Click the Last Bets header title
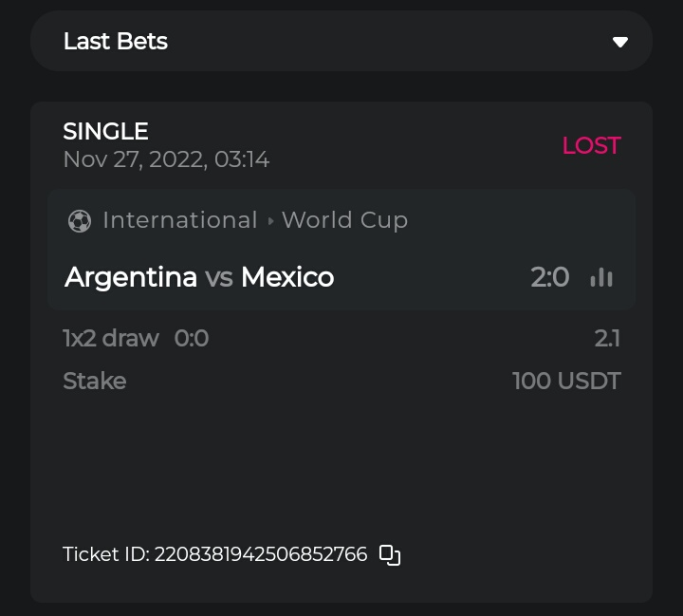The image size is (683, 616). [116, 42]
